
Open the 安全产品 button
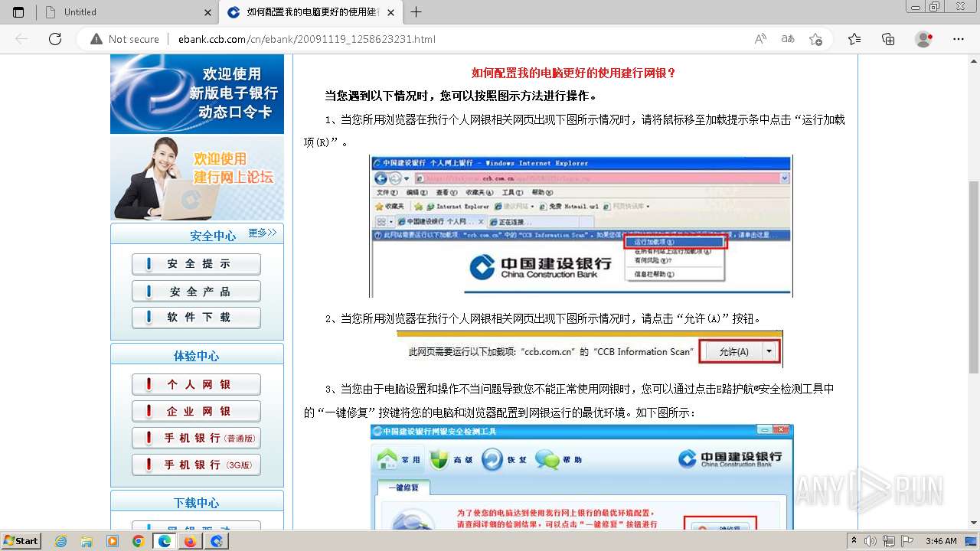click(196, 292)
